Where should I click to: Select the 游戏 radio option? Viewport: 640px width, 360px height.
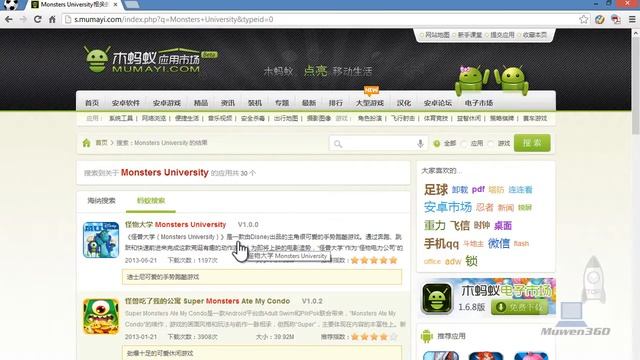tap(491, 143)
